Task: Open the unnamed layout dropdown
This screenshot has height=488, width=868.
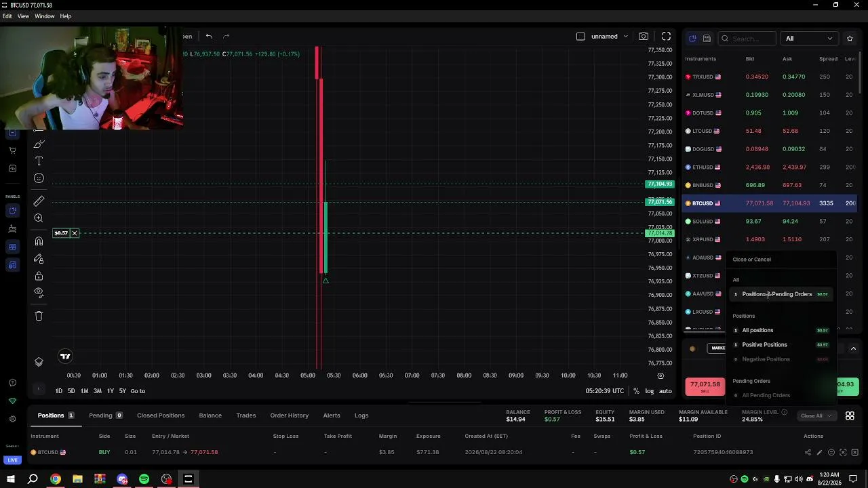Action: tap(609, 37)
